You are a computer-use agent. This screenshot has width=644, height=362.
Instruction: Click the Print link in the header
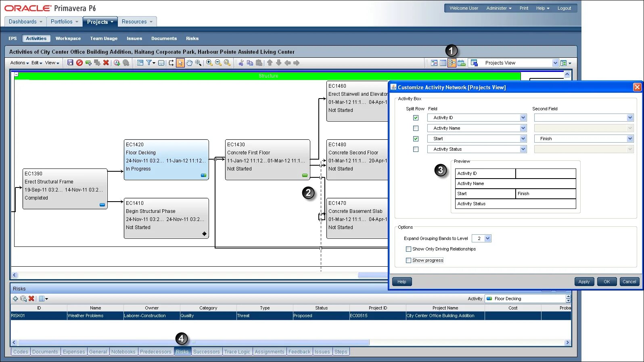[x=524, y=8]
